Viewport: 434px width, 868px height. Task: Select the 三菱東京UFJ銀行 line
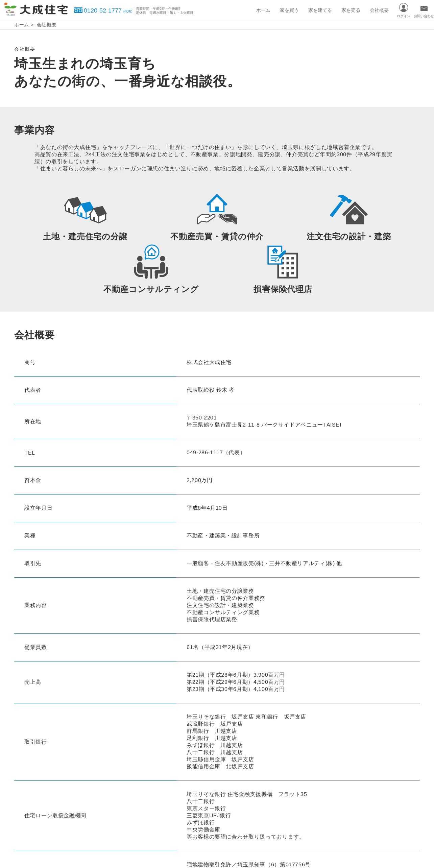pos(209,816)
